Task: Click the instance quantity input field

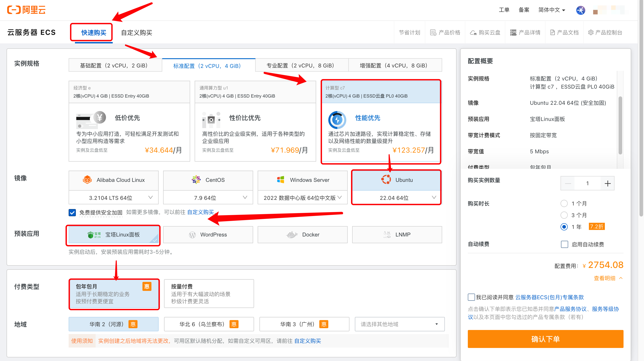Action: 588,183
